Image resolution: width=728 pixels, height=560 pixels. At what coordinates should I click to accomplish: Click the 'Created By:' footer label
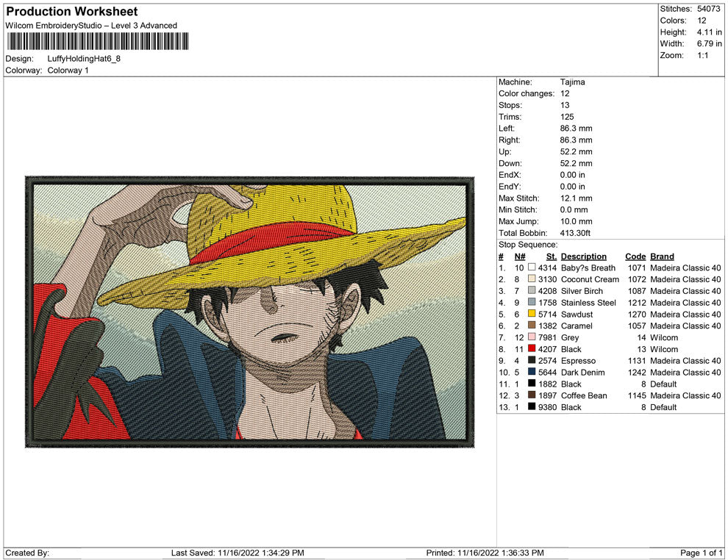click(x=27, y=553)
